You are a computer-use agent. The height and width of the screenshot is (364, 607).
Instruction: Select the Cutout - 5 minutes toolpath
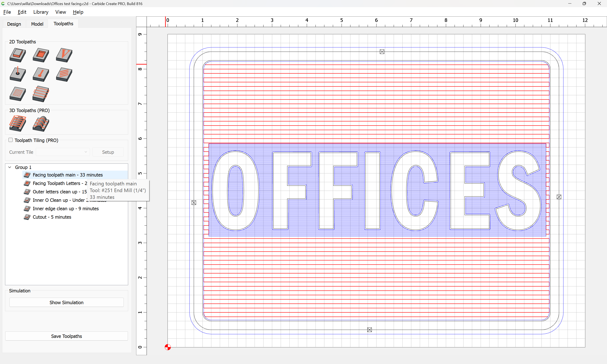click(52, 217)
